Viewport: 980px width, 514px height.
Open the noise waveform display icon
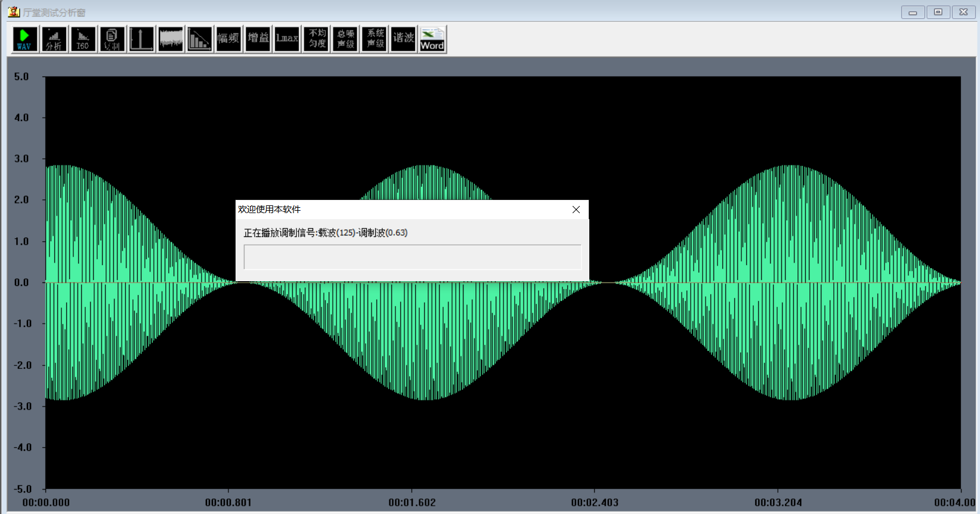point(171,39)
